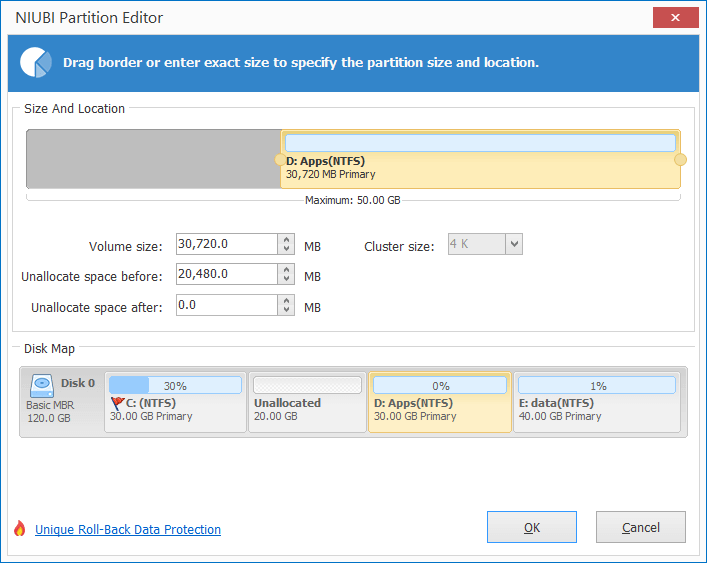Image resolution: width=707 pixels, height=563 pixels.
Task: Click the right resize handle of D: Apps
Action: [680, 160]
